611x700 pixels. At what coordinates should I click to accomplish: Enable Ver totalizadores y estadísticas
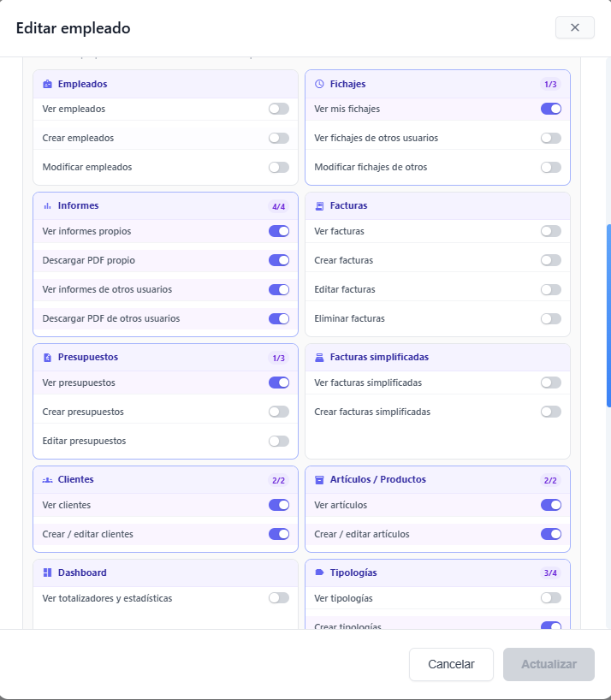point(279,598)
